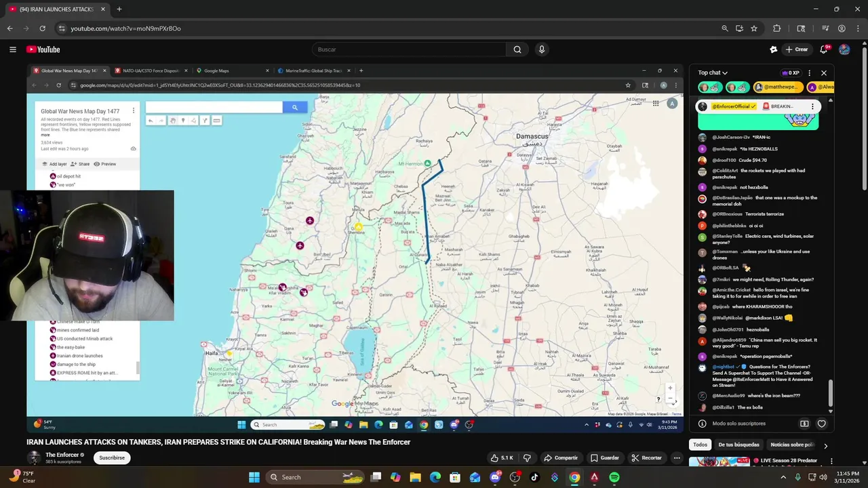Start voice search with microphone icon
Viewport: 868px width, 488px height.
[x=541, y=49]
